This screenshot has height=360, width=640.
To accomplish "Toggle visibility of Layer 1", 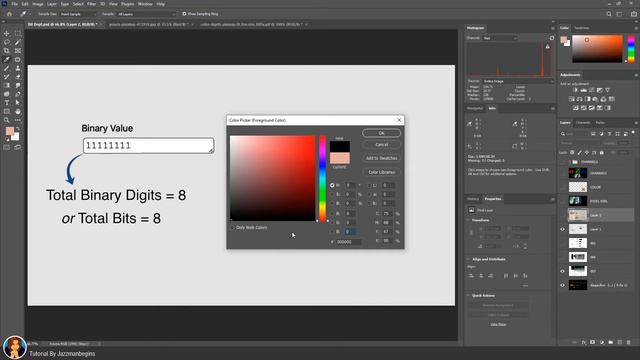I will (562, 229).
